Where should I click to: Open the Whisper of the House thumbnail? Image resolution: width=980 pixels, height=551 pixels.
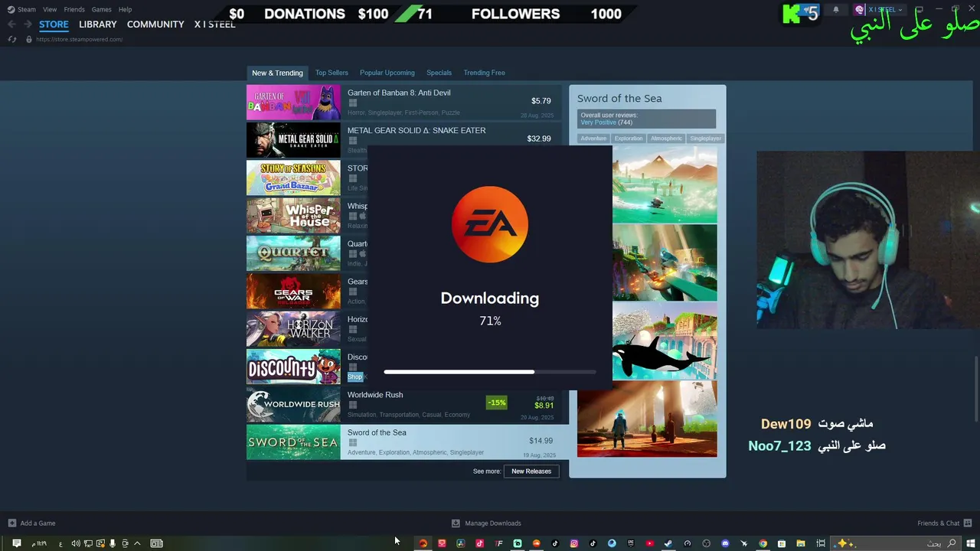pos(293,215)
